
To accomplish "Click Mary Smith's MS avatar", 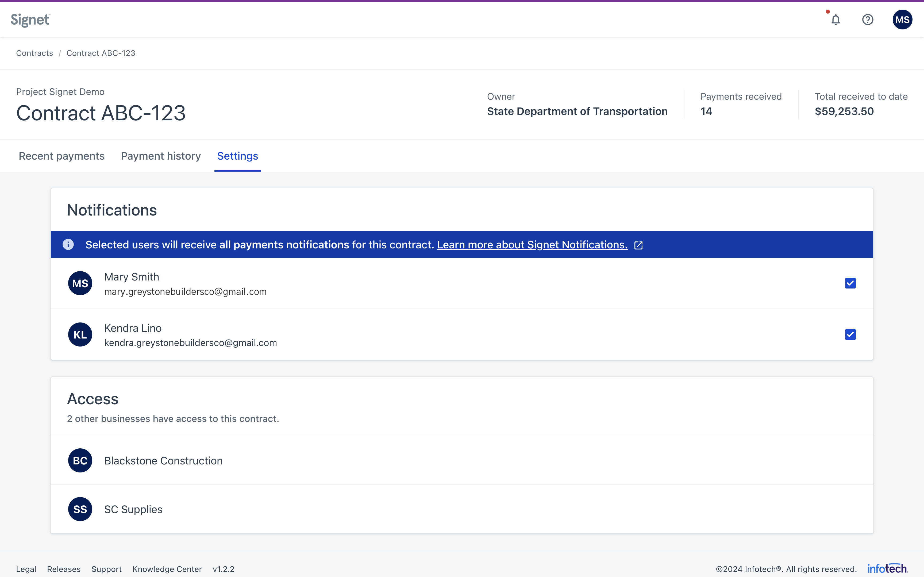I will pyautogui.click(x=80, y=283).
